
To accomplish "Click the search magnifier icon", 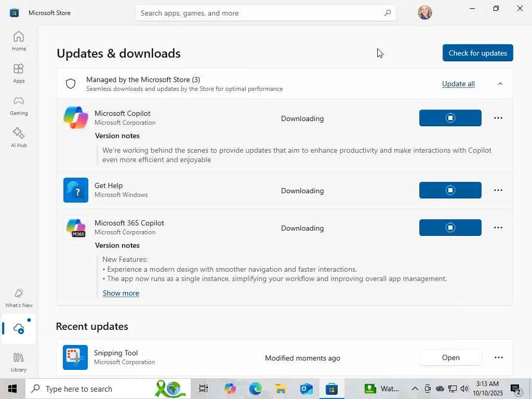I will pyautogui.click(x=388, y=13).
